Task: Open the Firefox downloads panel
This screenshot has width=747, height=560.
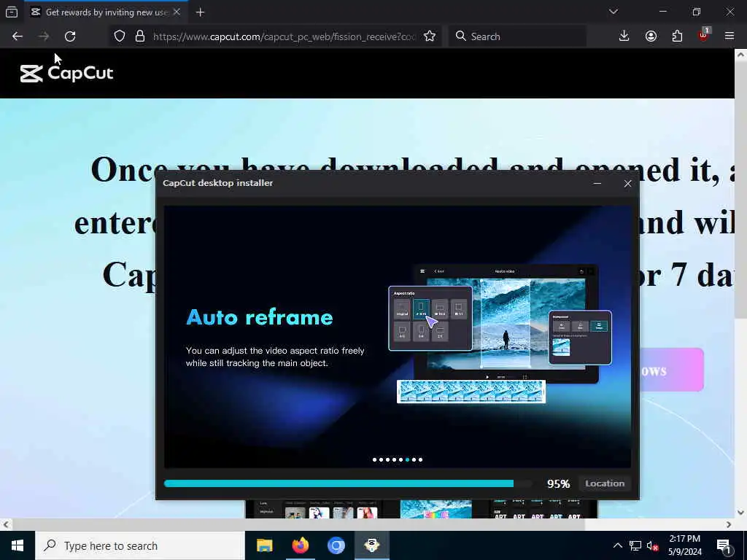Action: pyautogui.click(x=624, y=36)
